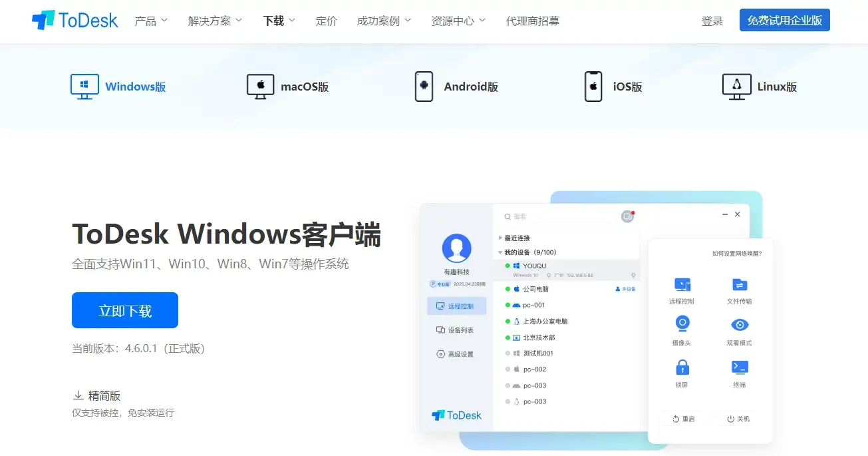
Task: Click the 免费试用企业版 button
Action: (x=784, y=20)
